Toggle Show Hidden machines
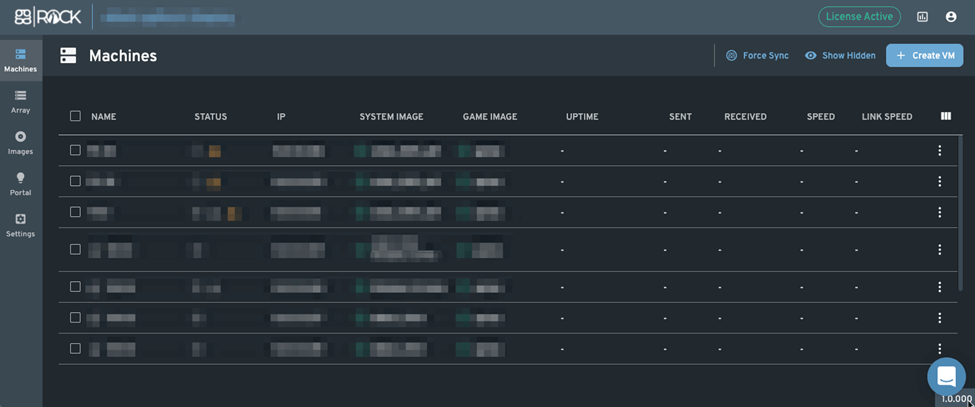975x407 pixels. click(x=840, y=56)
